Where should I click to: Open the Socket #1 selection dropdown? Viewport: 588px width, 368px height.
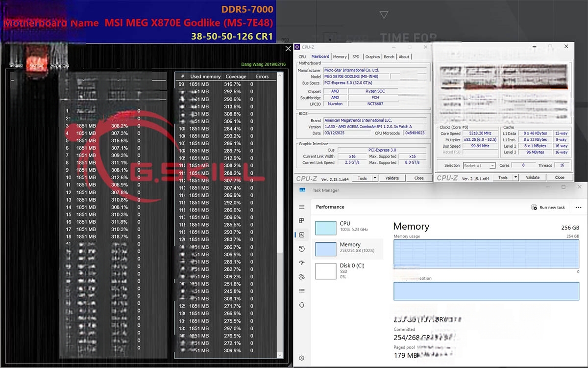479,165
